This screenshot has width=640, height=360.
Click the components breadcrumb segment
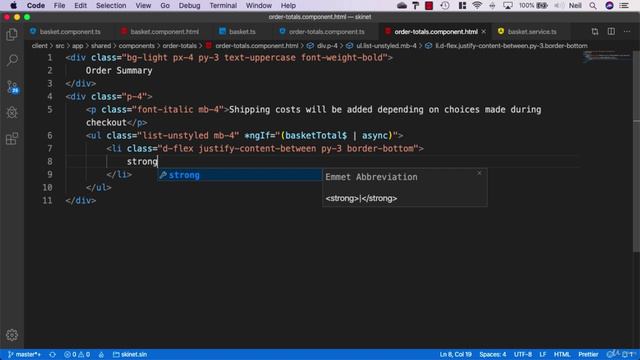coord(136,46)
